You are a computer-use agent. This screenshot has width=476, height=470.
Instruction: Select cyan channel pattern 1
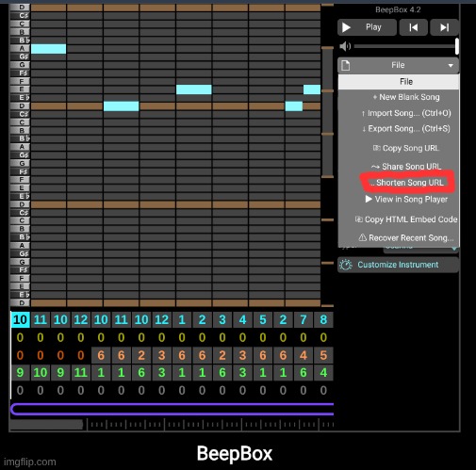coord(182,319)
